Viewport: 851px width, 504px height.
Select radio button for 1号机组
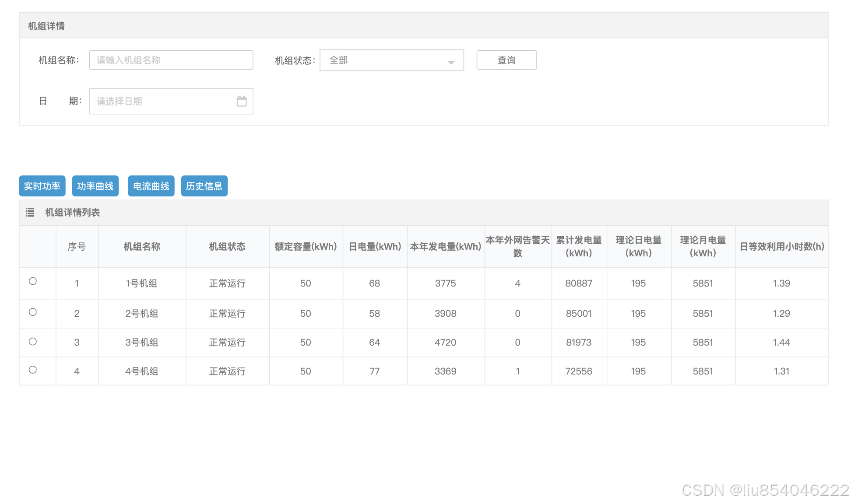[33, 281]
